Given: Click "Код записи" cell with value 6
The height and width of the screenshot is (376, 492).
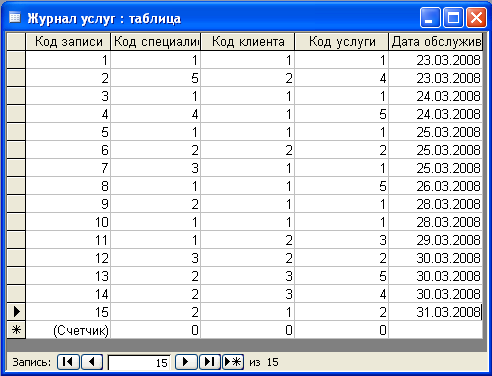Looking at the screenshot, I should coord(68,150).
